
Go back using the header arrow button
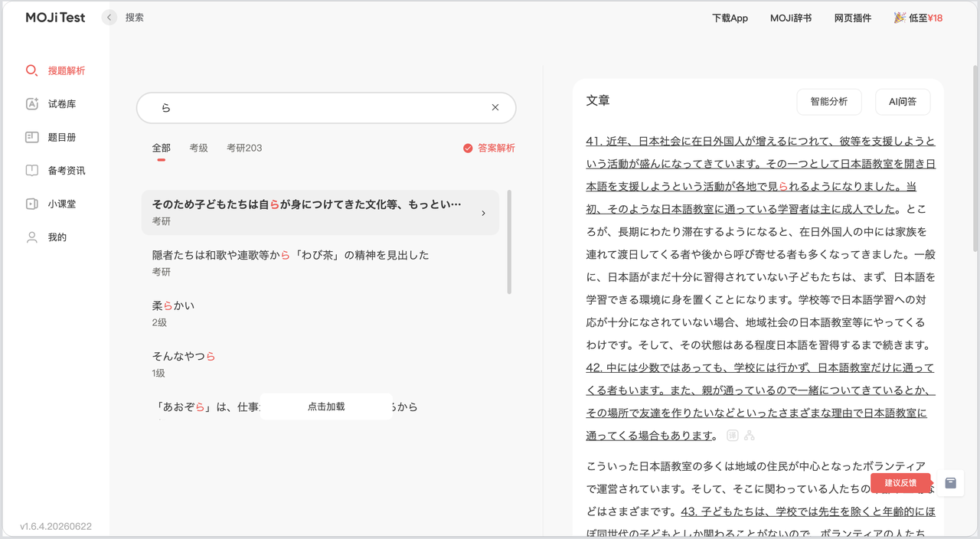tap(109, 18)
